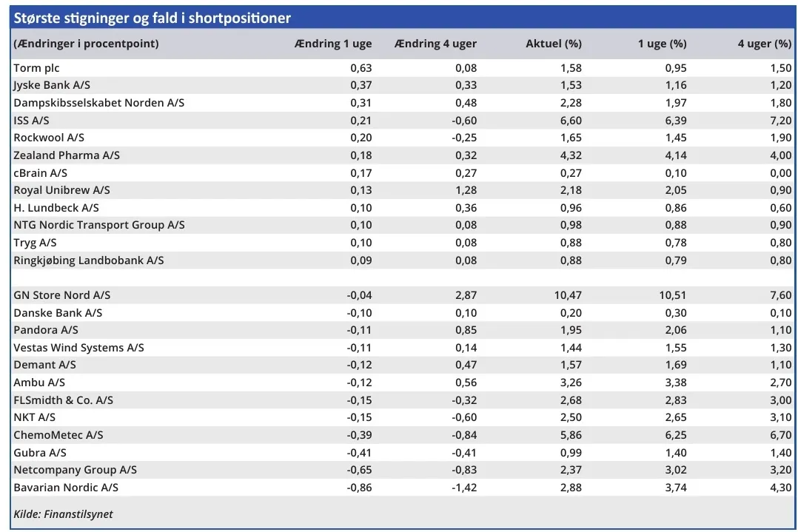Click the 'Kilde: Finanstilsynet' source note
798x532 pixels.
63,514
